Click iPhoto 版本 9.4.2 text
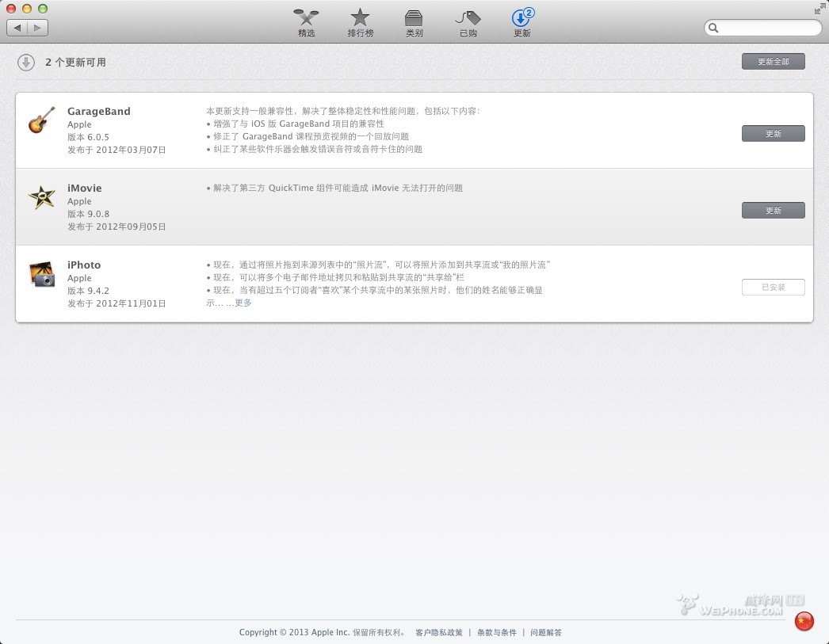Image resolution: width=829 pixels, height=644 pixels. pyautogui.click(x=88, y=291)
